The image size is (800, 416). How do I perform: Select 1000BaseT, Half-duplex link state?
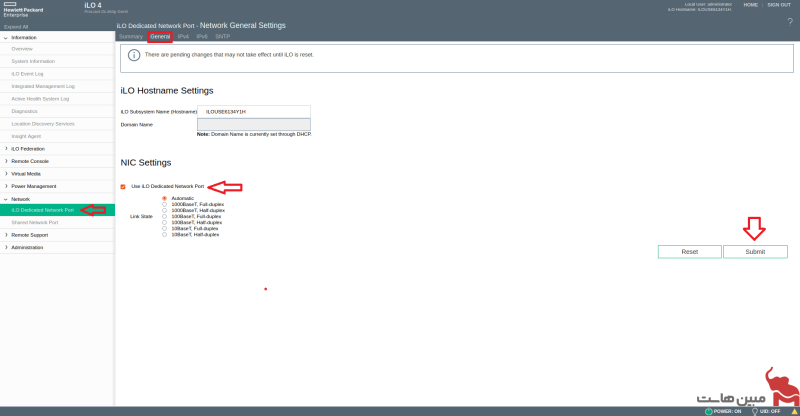click(x=164, y=210)
